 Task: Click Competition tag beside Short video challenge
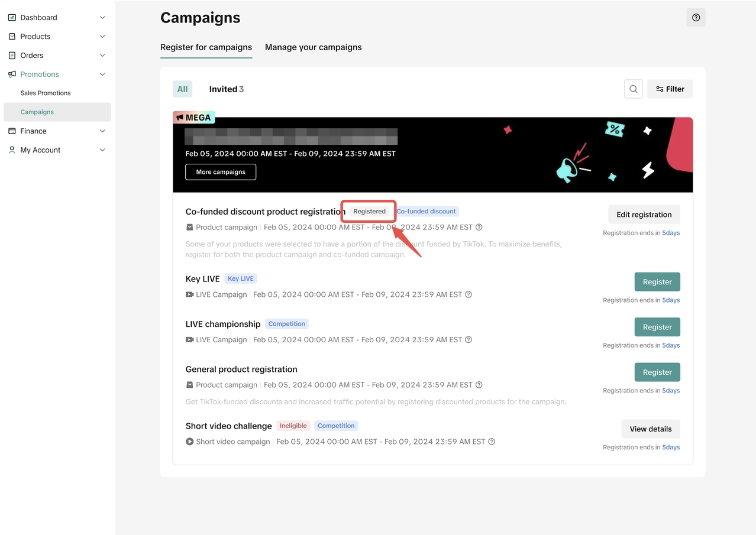[336, 426]
